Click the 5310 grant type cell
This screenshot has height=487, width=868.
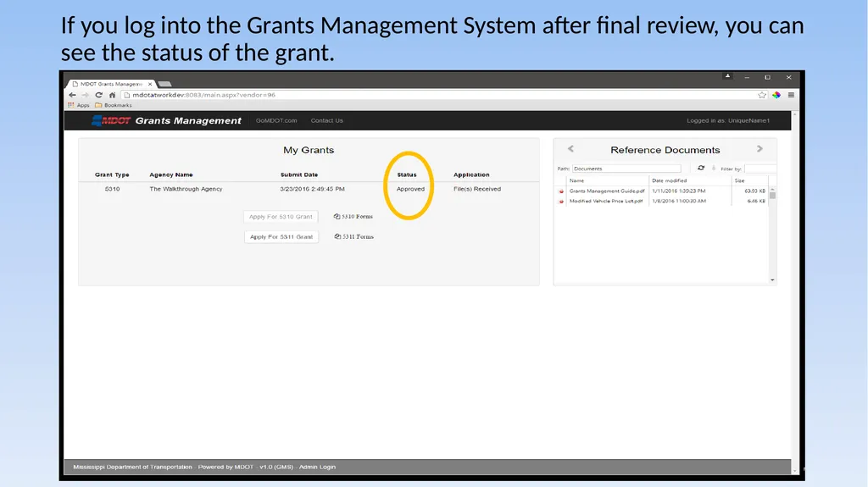(113, 189)
